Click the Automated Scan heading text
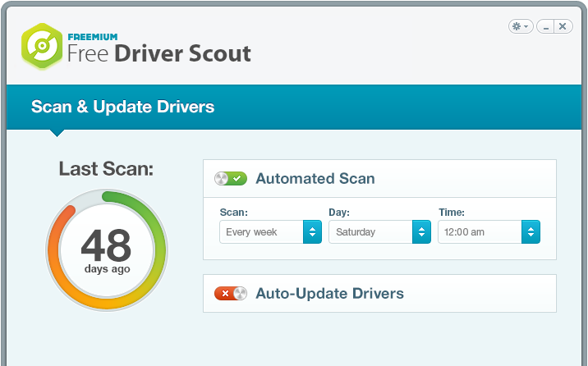588x366 pixels. click(x=315, y=179)
